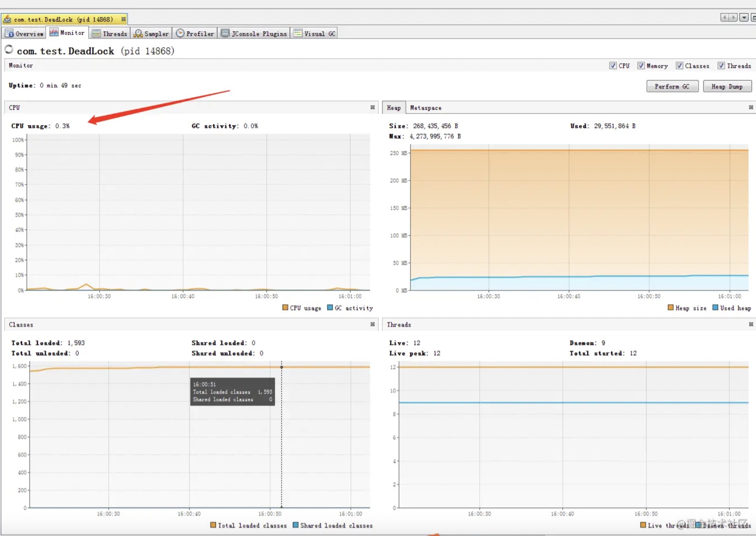Open the Visual GC tab
The image size is (756, 536).
[x=315, y=34]
